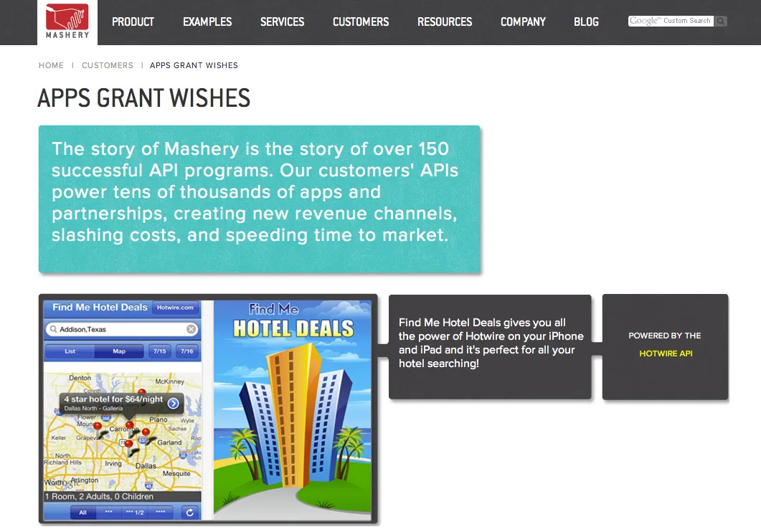The image size is (761, 532).
Task: Go to Home breadcrumb
Action: pyautogui.click(x=51, y=65)
